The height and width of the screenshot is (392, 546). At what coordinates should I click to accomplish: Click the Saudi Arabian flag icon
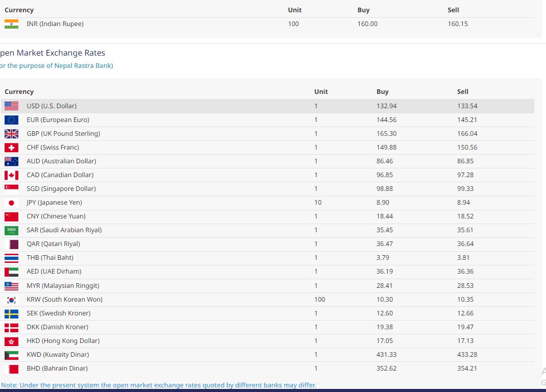coord(11,230)
